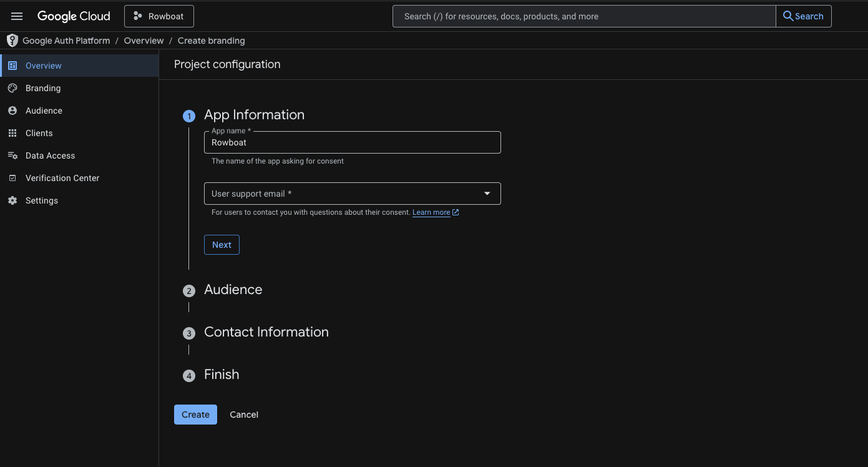Open the Learn more link

tap(432, 212)
